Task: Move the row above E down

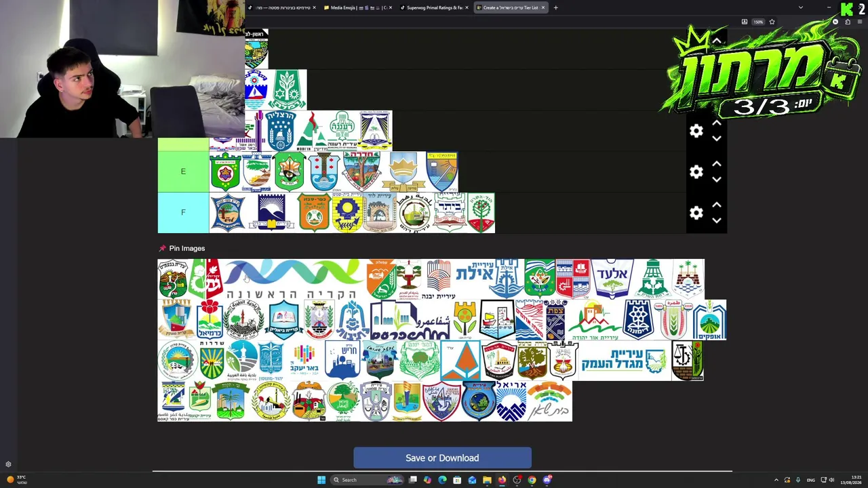Action: 717,138
